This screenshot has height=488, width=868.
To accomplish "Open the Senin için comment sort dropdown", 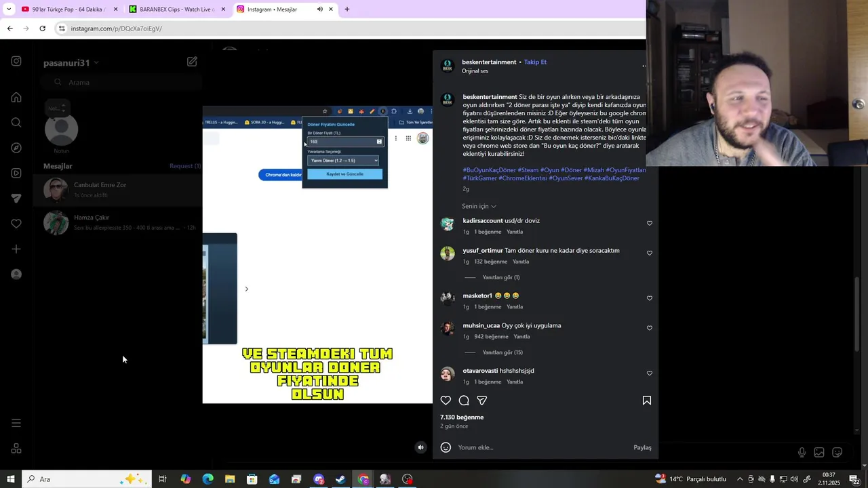I will [x=479, y=206].
